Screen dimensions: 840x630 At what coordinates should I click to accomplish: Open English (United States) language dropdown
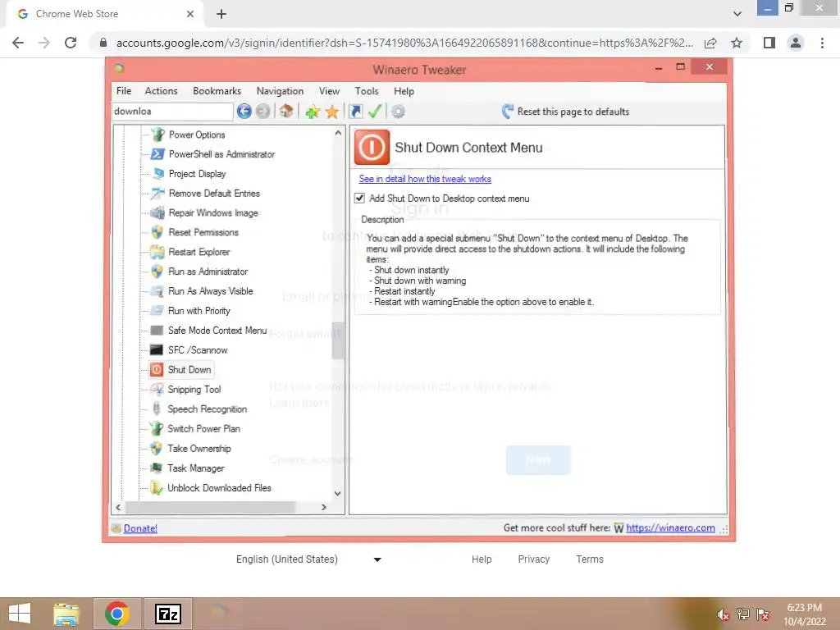click(x=308, y=559)
